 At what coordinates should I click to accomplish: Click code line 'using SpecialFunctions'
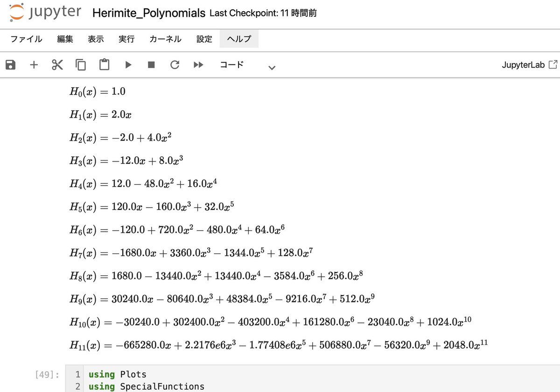[146, 386]
